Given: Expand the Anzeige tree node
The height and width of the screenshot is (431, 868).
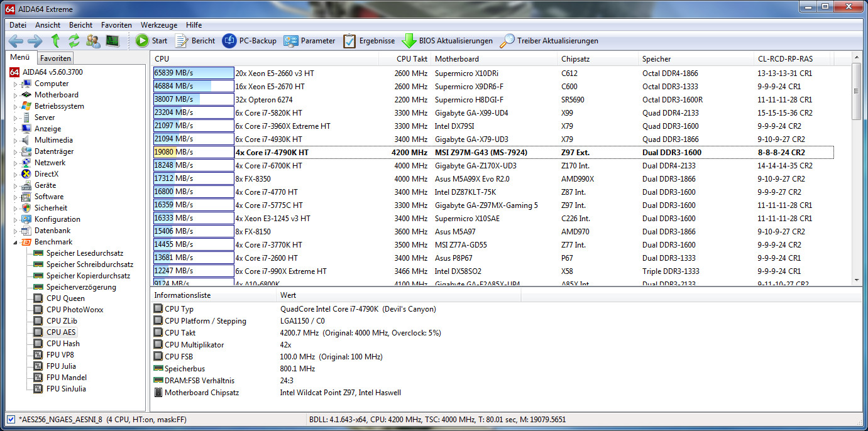Looking at the screenshot, I should point(16,129).
